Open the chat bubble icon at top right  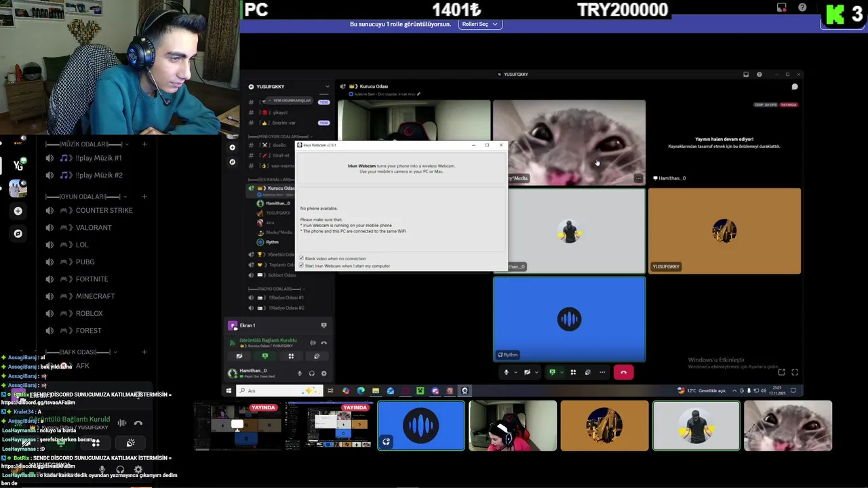coord(794,87)
